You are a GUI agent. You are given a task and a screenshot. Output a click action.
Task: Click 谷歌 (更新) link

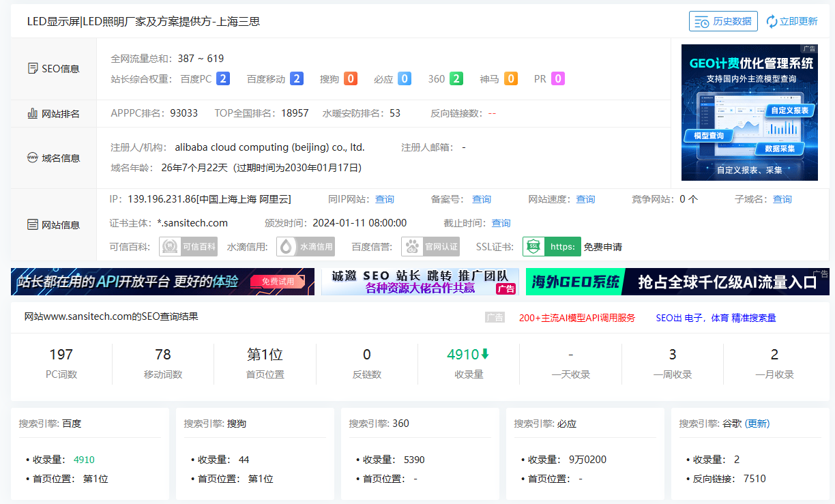click(x=757, y=424)
